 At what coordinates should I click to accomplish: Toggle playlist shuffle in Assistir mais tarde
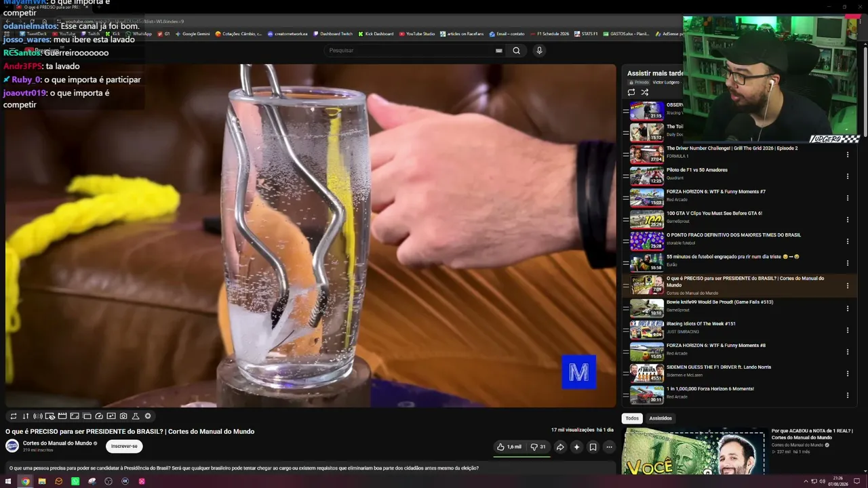pyautogui.click(x=645, y=92)
